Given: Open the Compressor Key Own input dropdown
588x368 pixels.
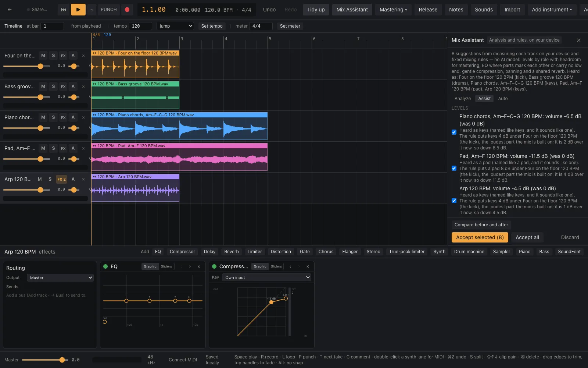Looking at the screenshot, I should [x=266, y=277].
